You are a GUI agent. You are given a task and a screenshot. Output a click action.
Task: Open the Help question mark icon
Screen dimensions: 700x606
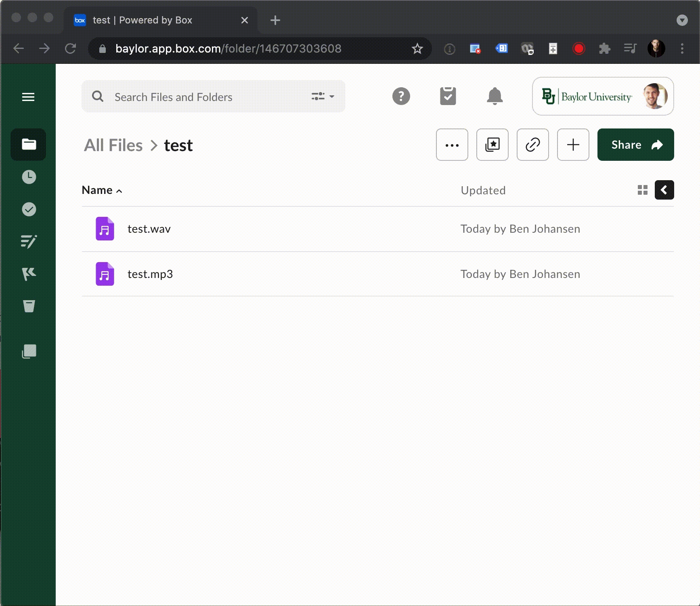(x=401, y=96)
